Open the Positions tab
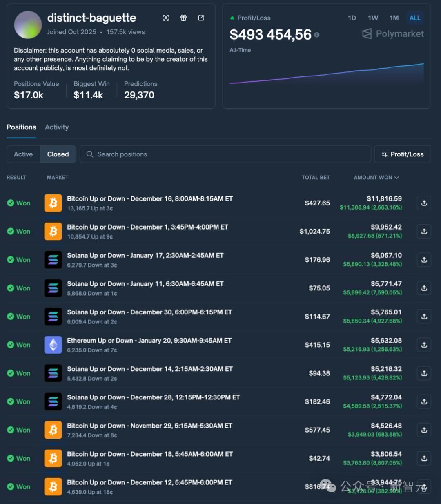Screen dimensions: 441x504 click(x=21, y=127)
